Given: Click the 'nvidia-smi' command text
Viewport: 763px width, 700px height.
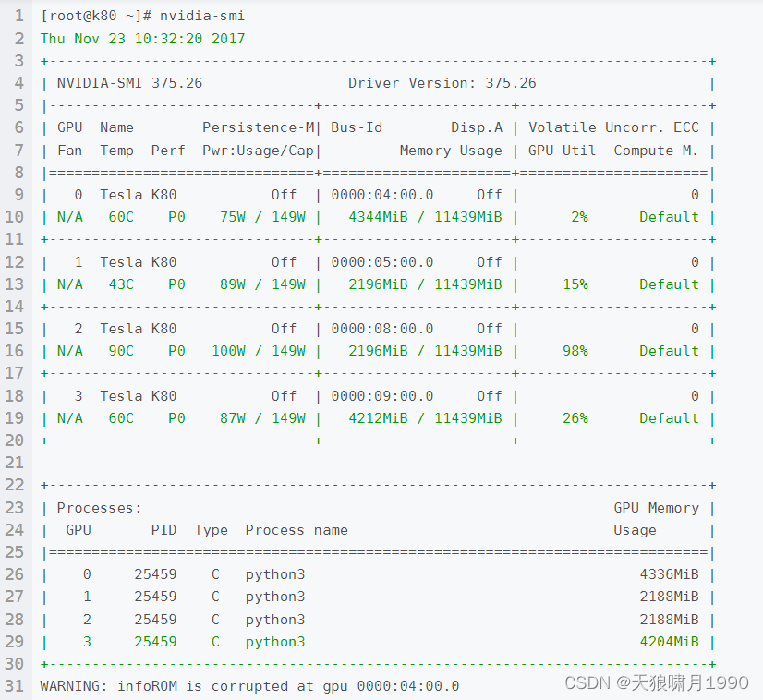Looking at the screenshot, I should coord(202,16).
